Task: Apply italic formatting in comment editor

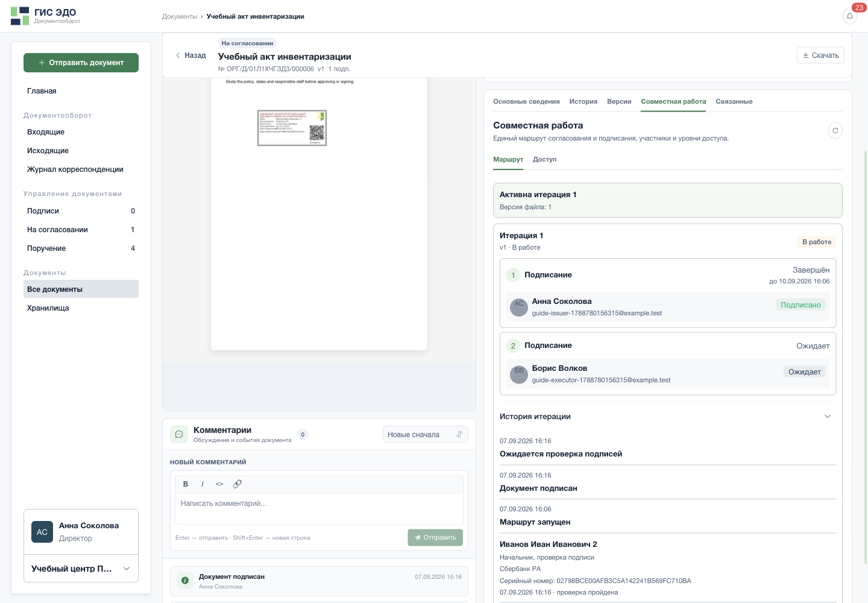Action: pyautogui.click(x=203, y=484)
